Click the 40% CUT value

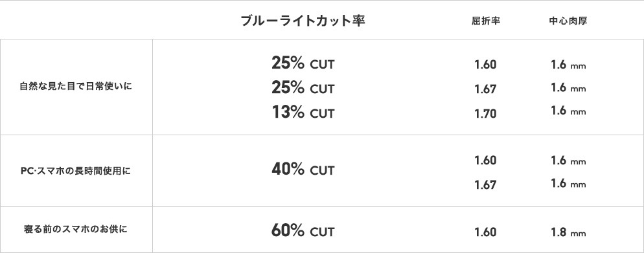coord(303,169)
